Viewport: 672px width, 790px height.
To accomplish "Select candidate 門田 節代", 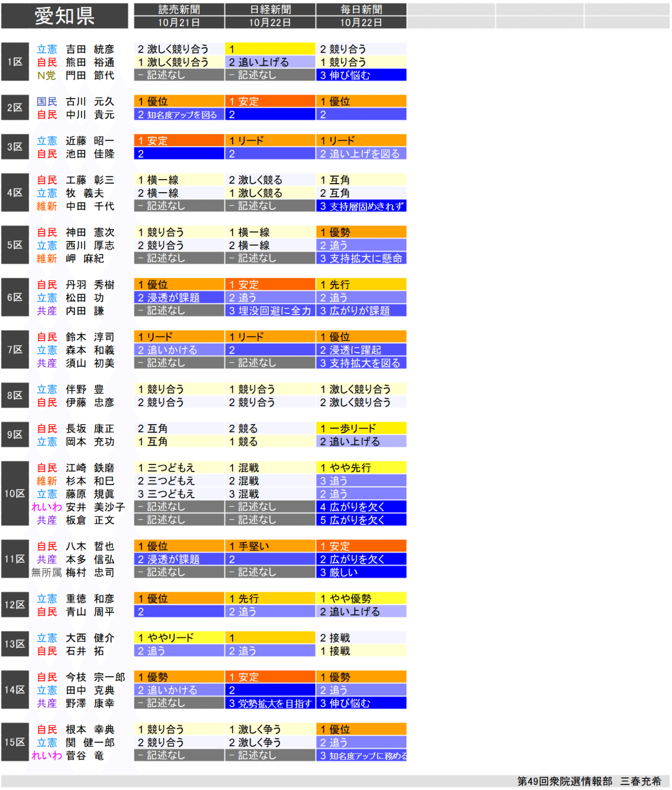I will (x=90, y=76).
